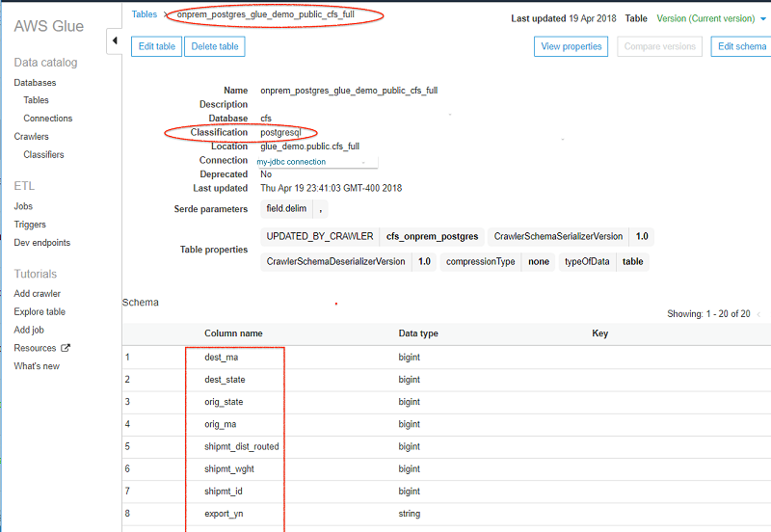This screenshot has height=532, width=771.
Task: Open the Add job tutorial
Action: tap(29, 330)
